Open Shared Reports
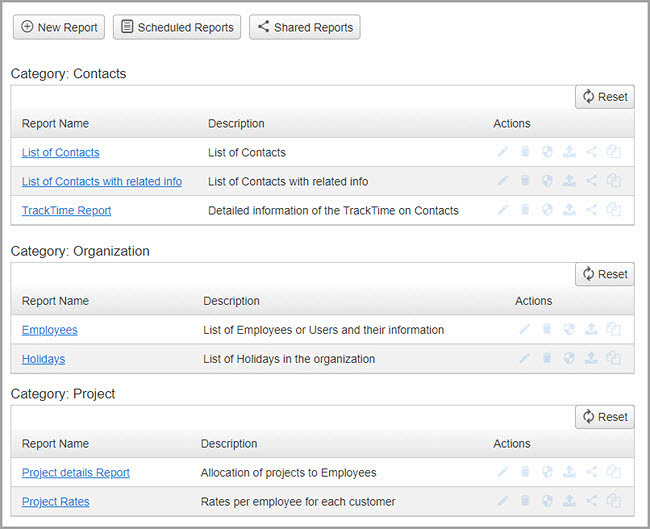650x529 pixels. (304, 27)
